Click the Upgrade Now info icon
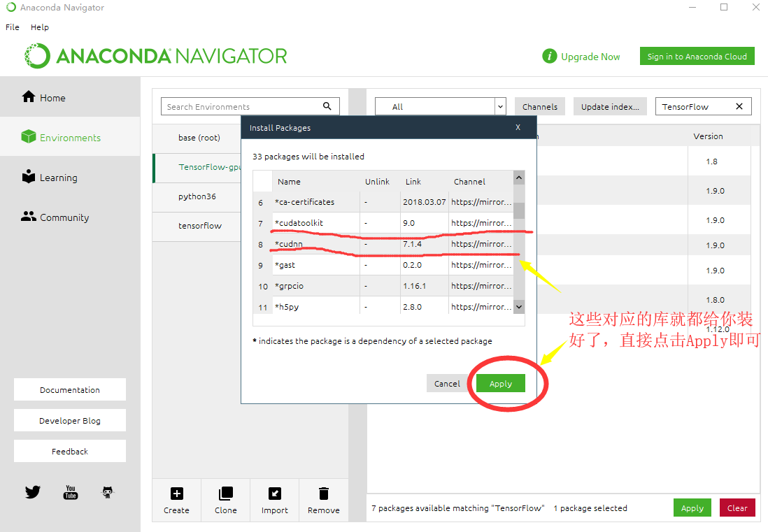Viewport: 768px width, 532px height. point(550,57)
